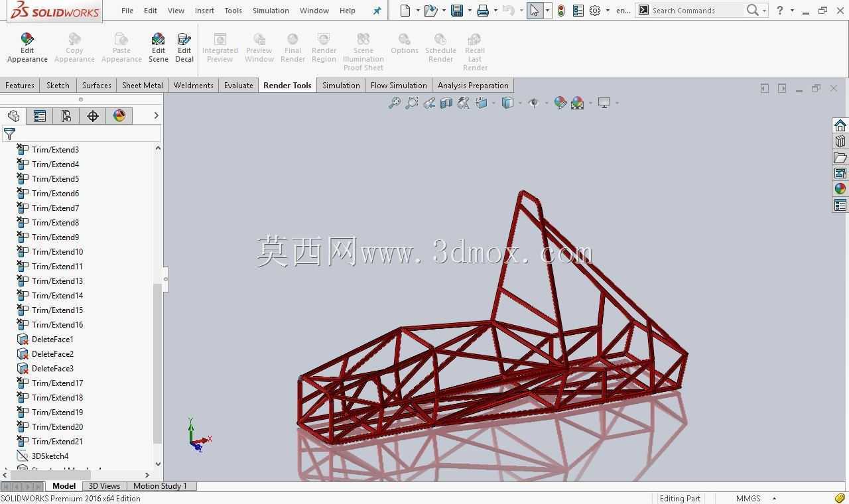Viewport: 849px width, 504px height.
Task: Click Dynamic Annotation Views icon
Action: pyautogui.click(x=464, y=103)
